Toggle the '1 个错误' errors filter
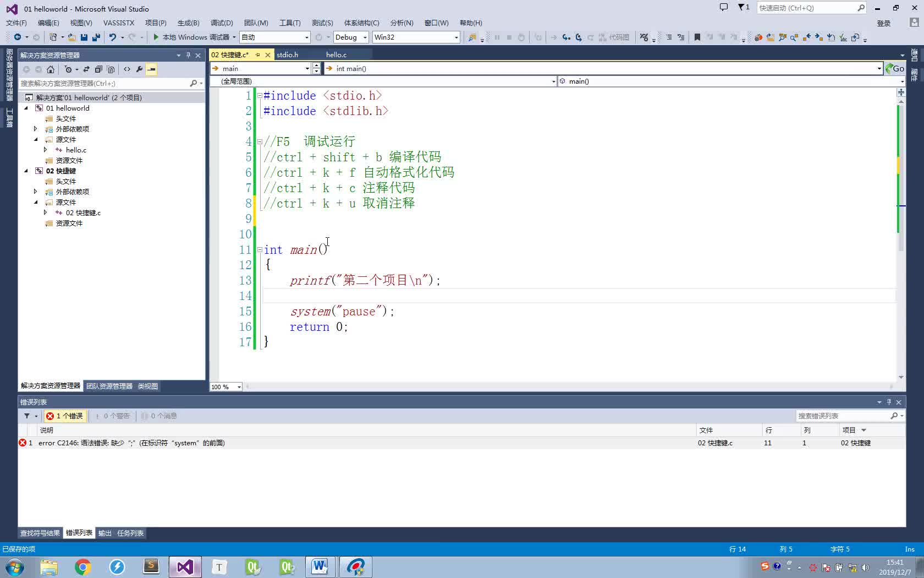 pos(65,416)
